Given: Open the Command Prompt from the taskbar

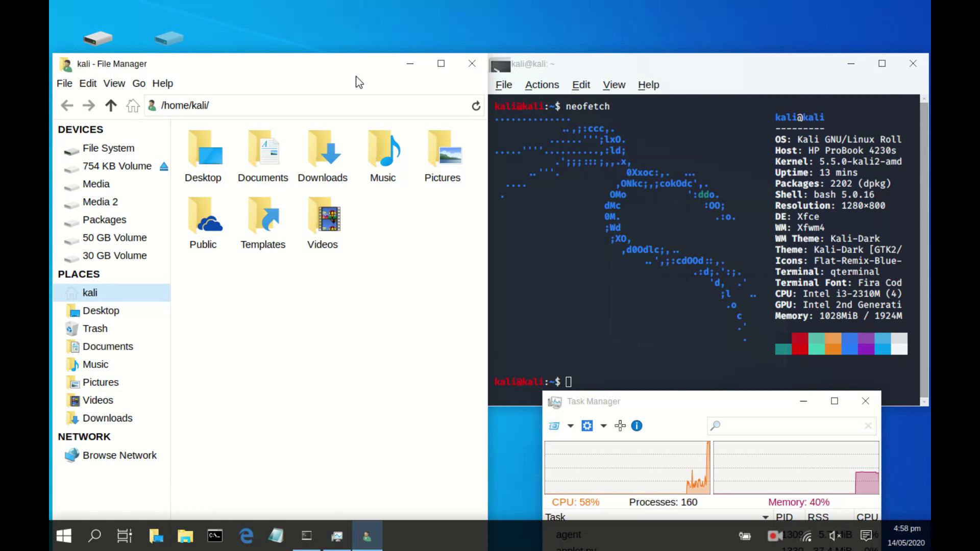Looking at the screenshot, I should [215, 536].
